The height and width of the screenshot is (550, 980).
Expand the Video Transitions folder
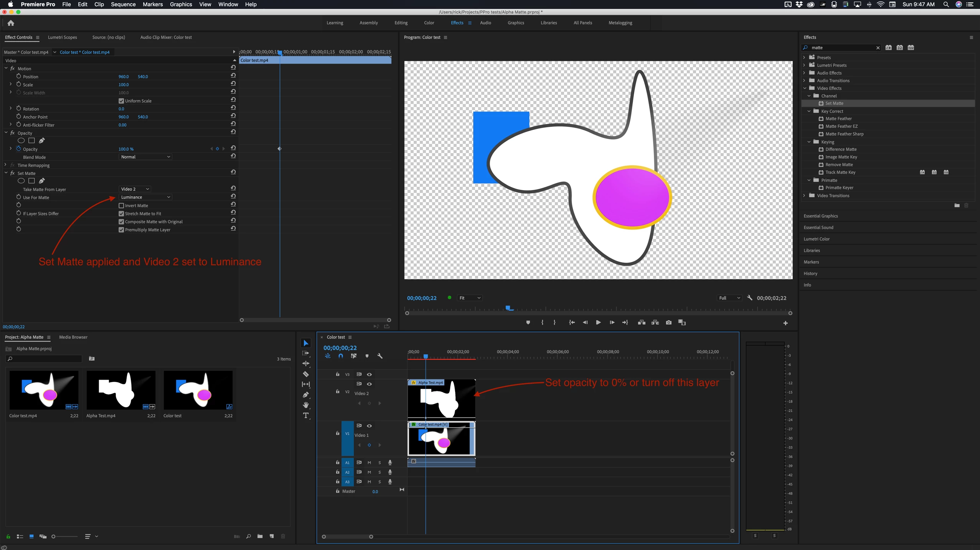[805, 196]
